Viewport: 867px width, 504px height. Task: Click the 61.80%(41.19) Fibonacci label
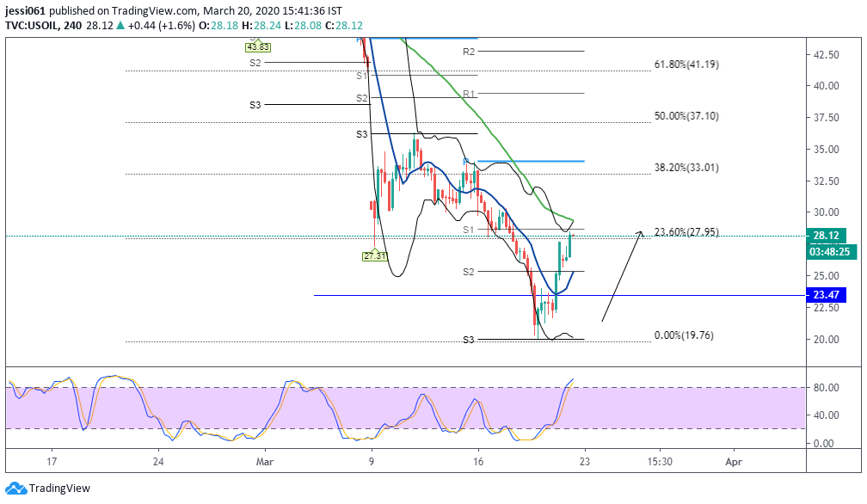coord(686,65)
